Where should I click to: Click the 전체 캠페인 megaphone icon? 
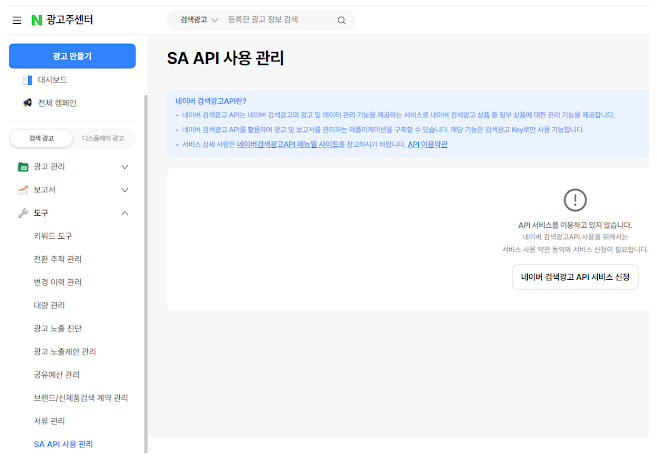28,103
